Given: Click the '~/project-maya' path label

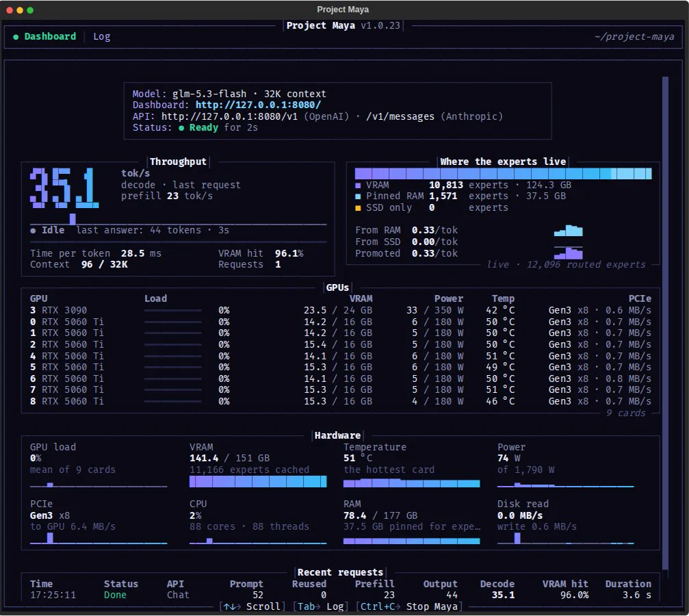Looking at the screenshot, I should click(x=634, y=36).
